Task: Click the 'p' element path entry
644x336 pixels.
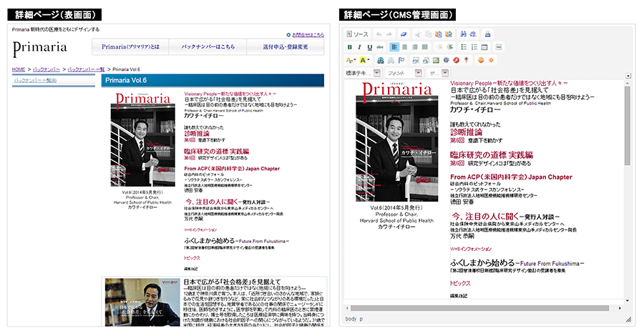Action: (x=361, y=319)
